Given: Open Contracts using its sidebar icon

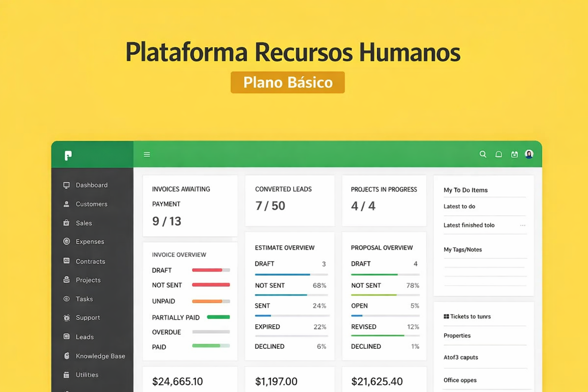Looking at the screenshot, I should 66,261.
